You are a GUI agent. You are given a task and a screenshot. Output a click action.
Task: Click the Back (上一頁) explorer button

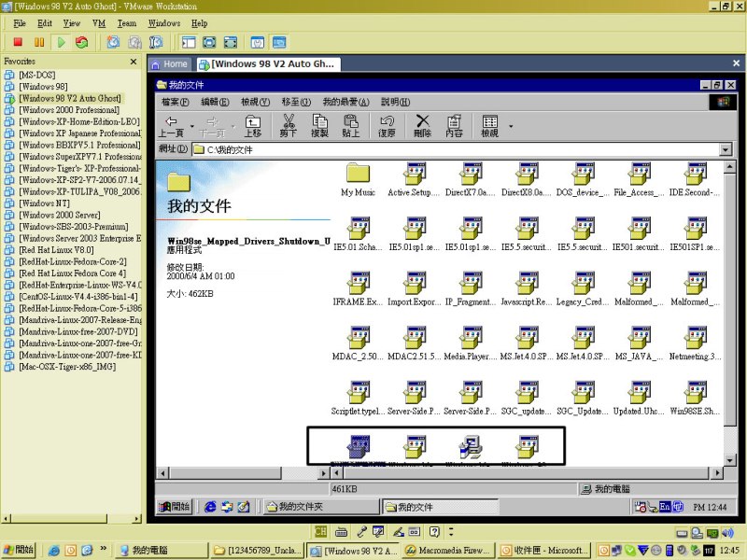tap(171, 127)
